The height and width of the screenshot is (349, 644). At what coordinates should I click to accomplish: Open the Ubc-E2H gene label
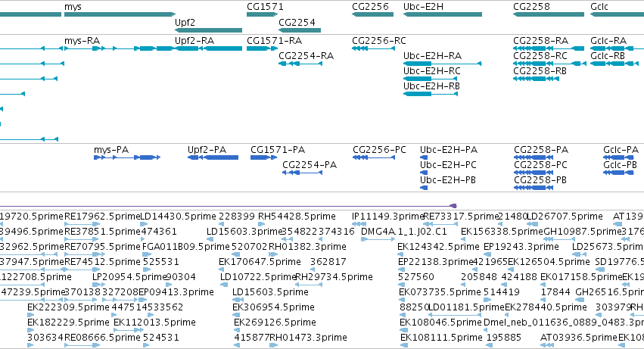coord(423,7)
